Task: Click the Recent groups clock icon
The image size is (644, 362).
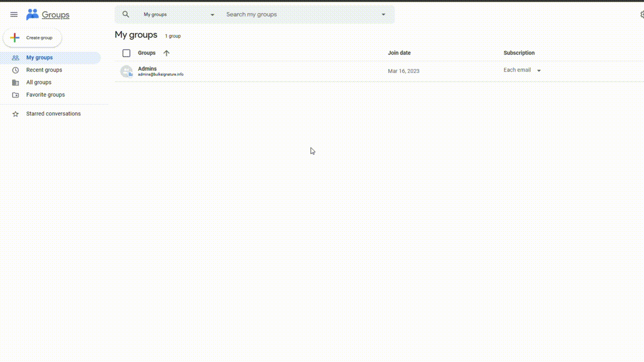Action: point(16,70)
